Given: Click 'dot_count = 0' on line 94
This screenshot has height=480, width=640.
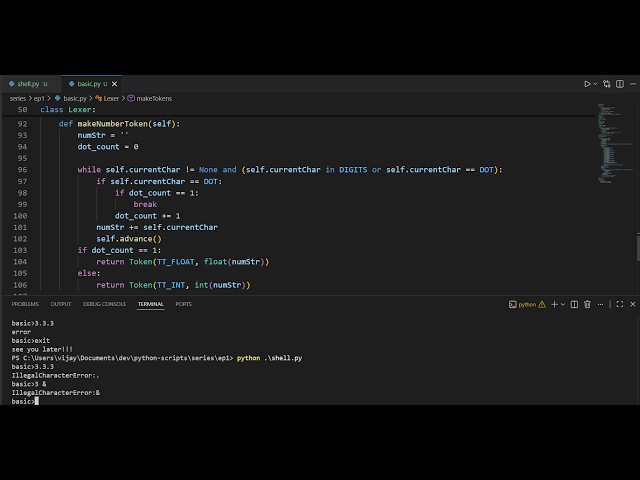Looking at the screenshot, I should coord(108,147).
